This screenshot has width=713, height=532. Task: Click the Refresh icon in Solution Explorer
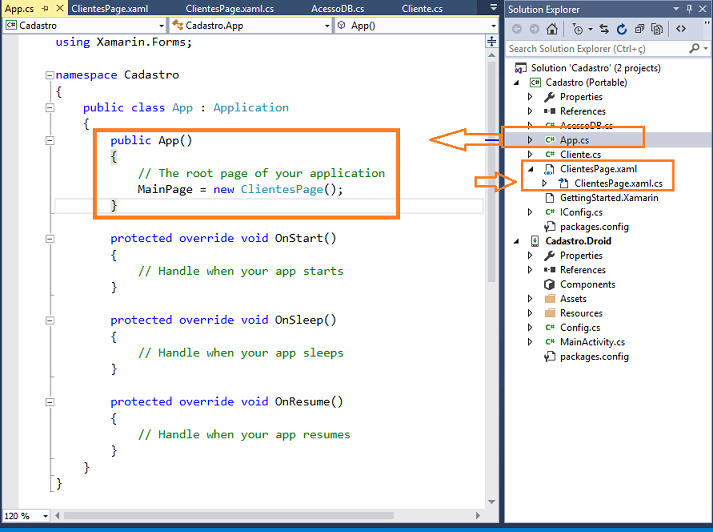tap(620, 29)
